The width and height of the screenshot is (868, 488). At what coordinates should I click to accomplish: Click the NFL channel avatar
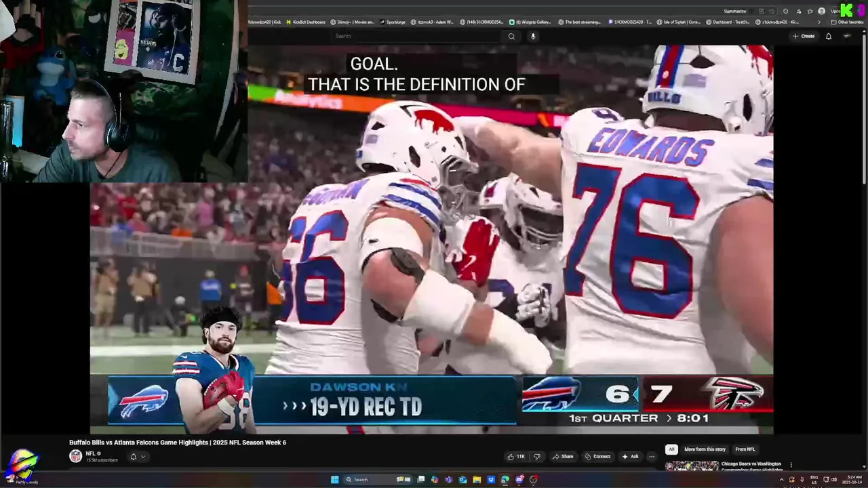tap(76, 456)
